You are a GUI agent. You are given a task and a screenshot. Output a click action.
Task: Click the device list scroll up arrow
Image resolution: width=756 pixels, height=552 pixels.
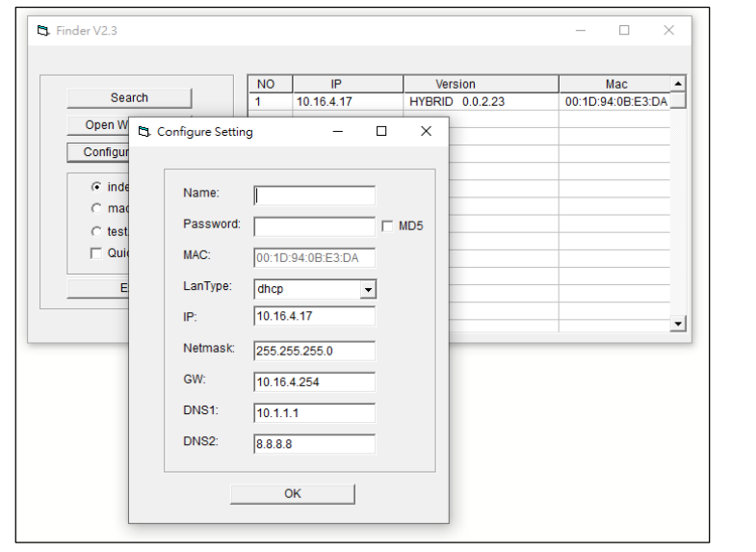coord(678,84)
